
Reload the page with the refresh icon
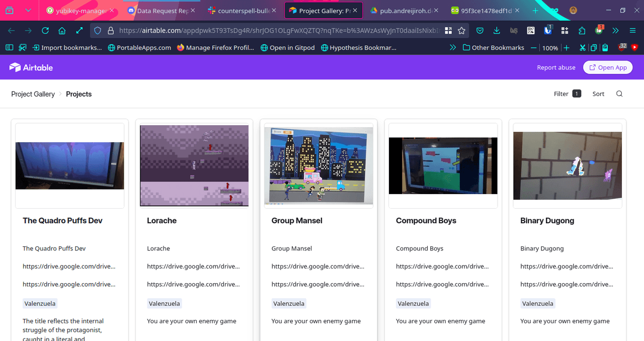point(45,31)
